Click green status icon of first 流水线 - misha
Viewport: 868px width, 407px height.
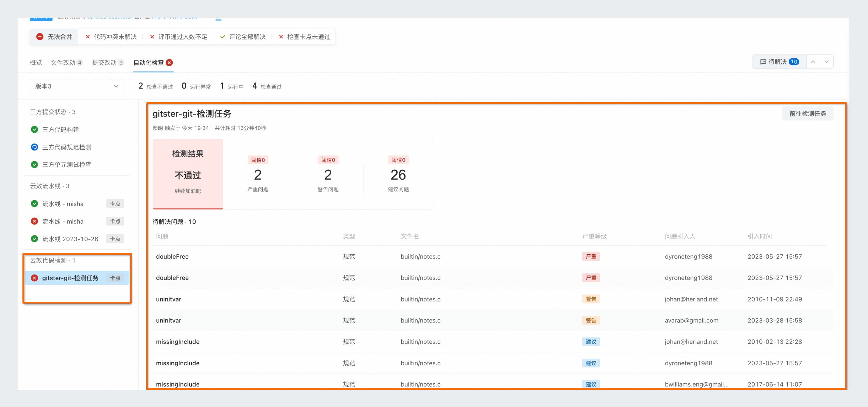[x=34, y=204]
